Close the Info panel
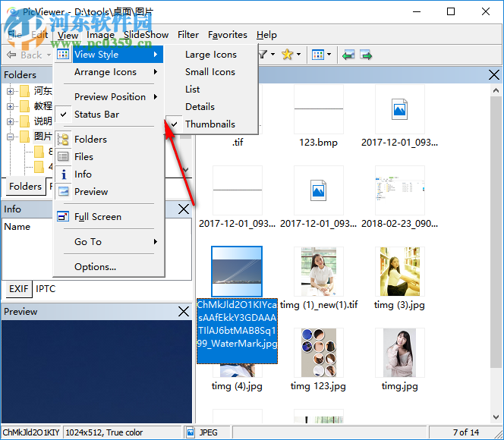The width and height of the screenshot is (504, 440). [183, 209]
